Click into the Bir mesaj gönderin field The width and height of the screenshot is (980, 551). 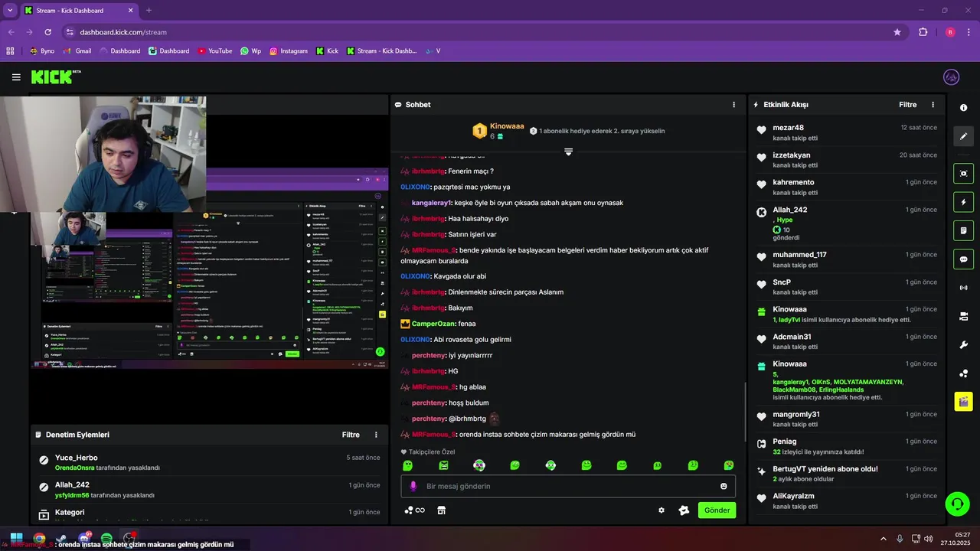coord(568,486)
